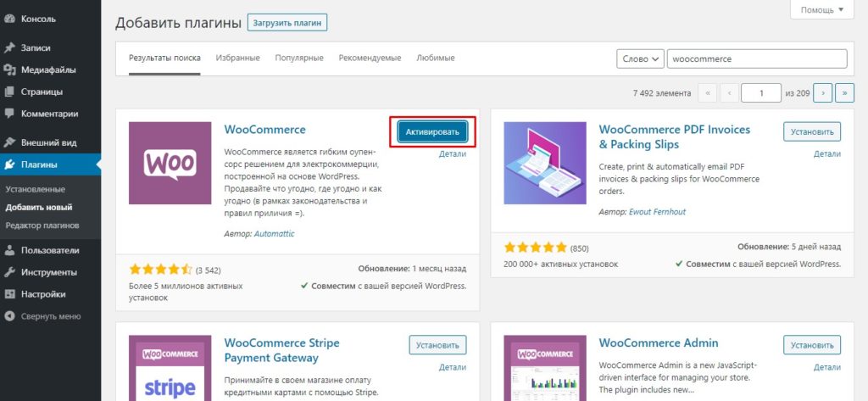The image size is (868, 401).
Task: Click the Плагины plug icon
Action: tap(9, 164)
